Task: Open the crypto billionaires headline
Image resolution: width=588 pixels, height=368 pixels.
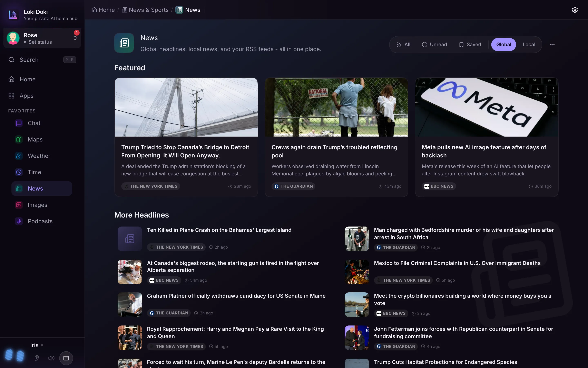Action: 463,299
